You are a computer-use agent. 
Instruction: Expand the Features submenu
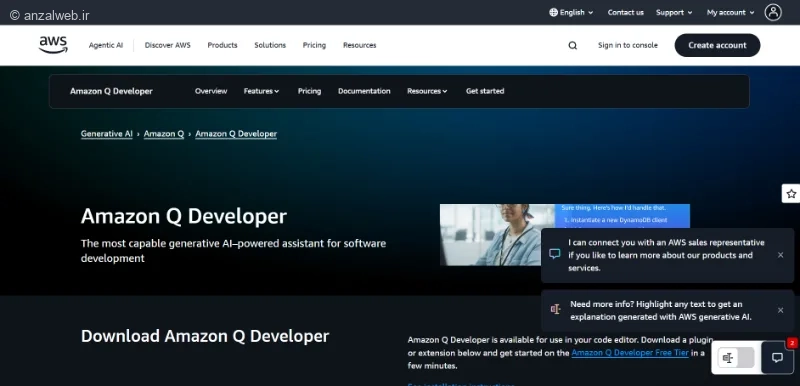pyautogui.click(x=261, y=91)
